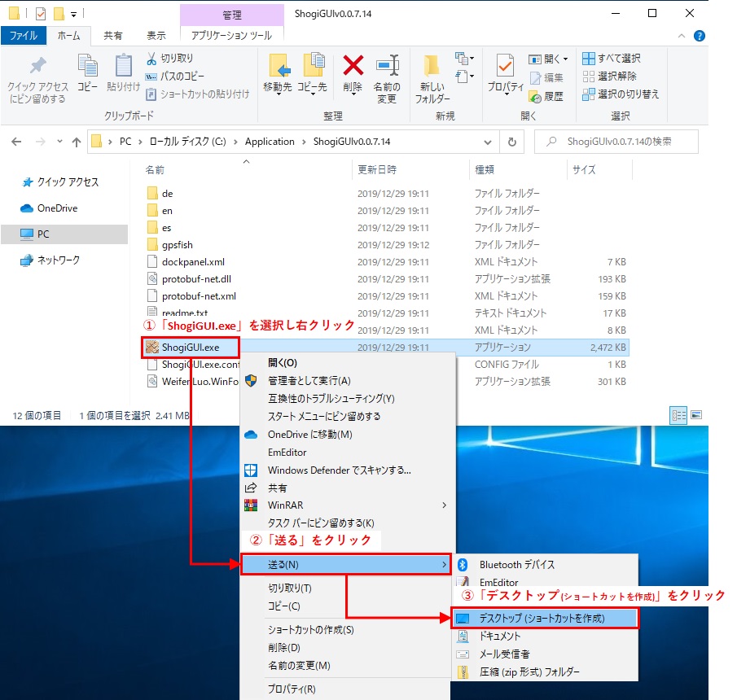The width and height of the screenshot is (737, 700).
Task: Open the コピー先 copy-to button
Action: point(312,74)
